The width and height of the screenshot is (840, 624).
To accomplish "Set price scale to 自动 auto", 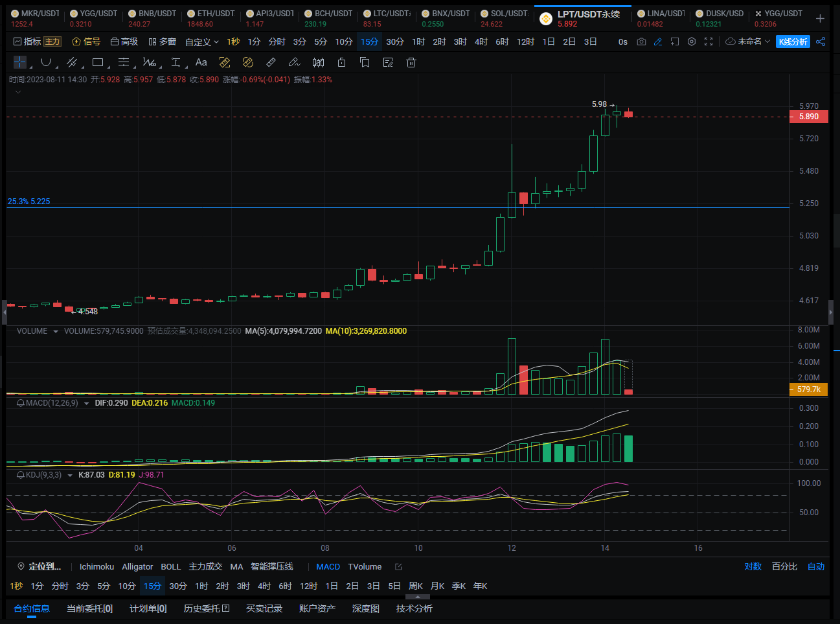I will tap(816, 566).
